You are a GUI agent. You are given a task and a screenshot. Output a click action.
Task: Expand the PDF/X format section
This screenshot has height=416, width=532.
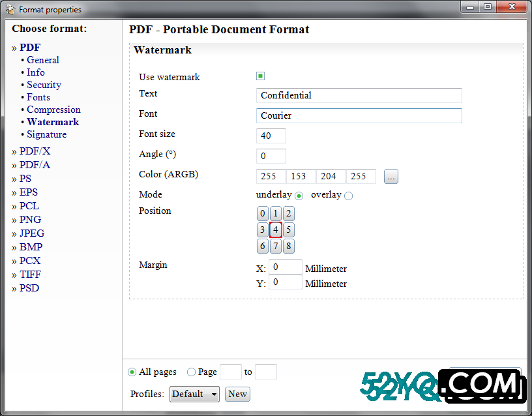[x=35, y=151]
